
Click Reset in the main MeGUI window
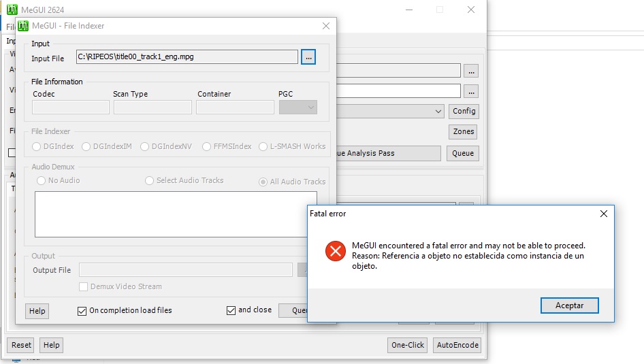[21, 345]
